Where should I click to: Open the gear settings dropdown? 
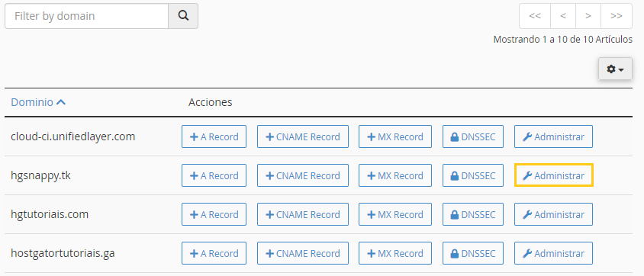pyautogui.click(x=615, y=69)
